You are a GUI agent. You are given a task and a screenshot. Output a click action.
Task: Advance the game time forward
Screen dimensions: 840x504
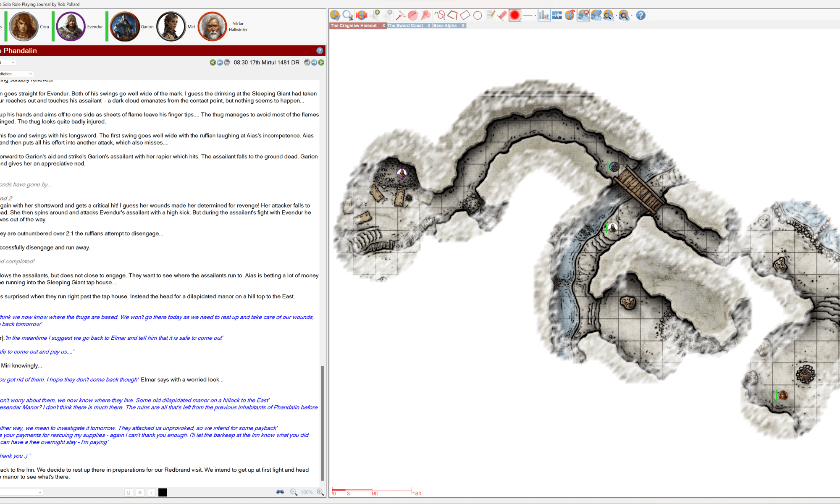click(x=321, y=63)
